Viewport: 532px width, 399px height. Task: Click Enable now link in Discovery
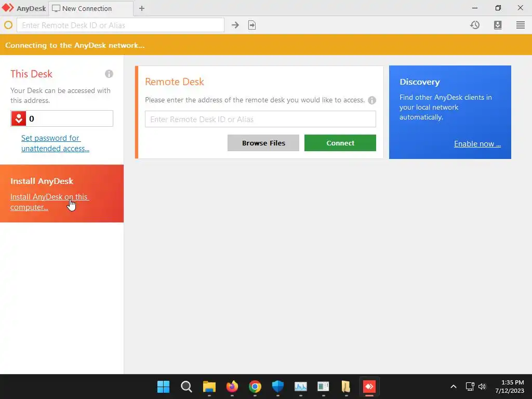click(x=477, y=144)
